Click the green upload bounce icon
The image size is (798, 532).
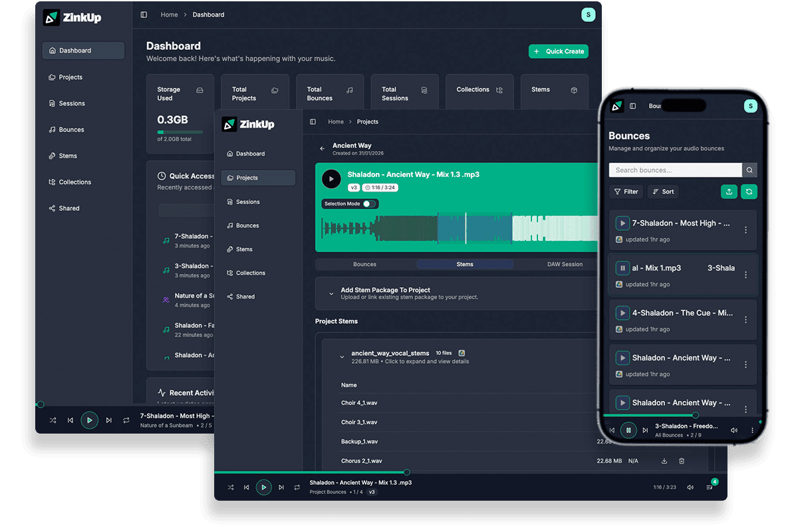[729, 192]
